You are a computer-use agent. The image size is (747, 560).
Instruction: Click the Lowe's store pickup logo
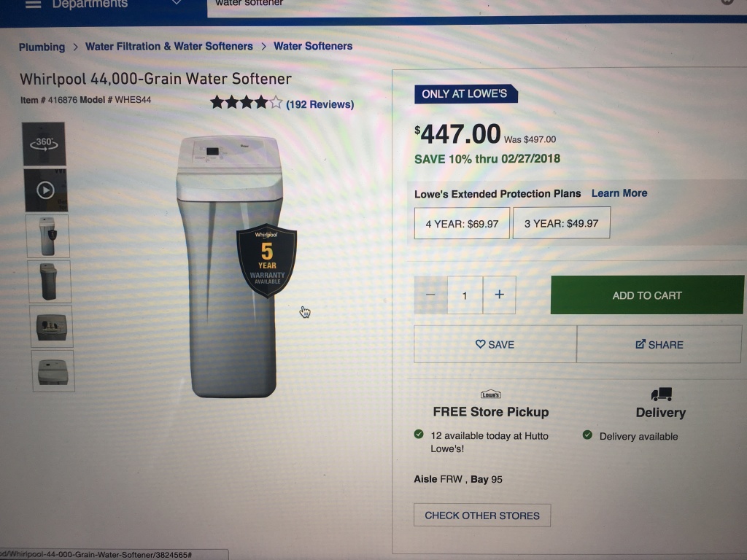[491, 394]
